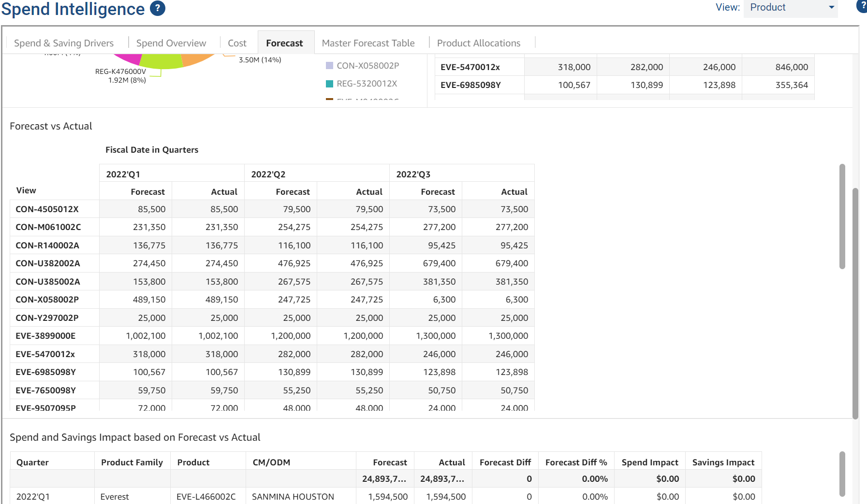This screenshot has width=867, height=504.
Task: Click the teal REG-5320012X legend swatch
Action: pyautogui.click(x=329, y=84)
